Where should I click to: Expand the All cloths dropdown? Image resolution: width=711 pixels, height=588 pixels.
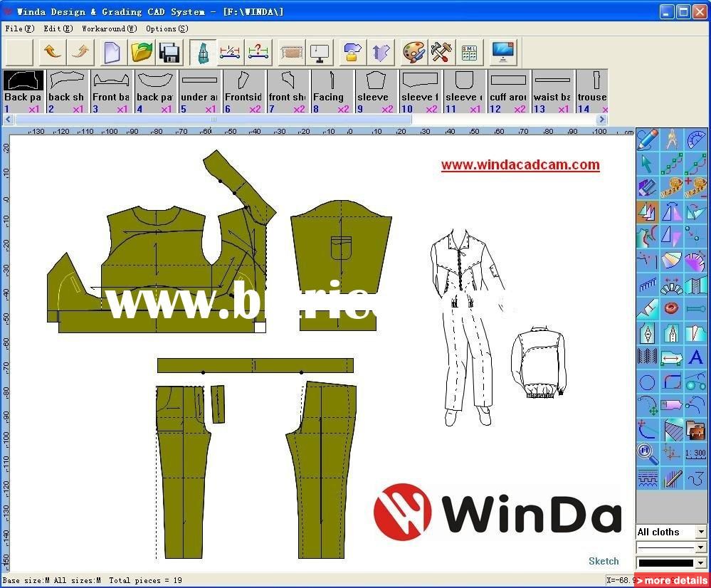coord(701,532)
